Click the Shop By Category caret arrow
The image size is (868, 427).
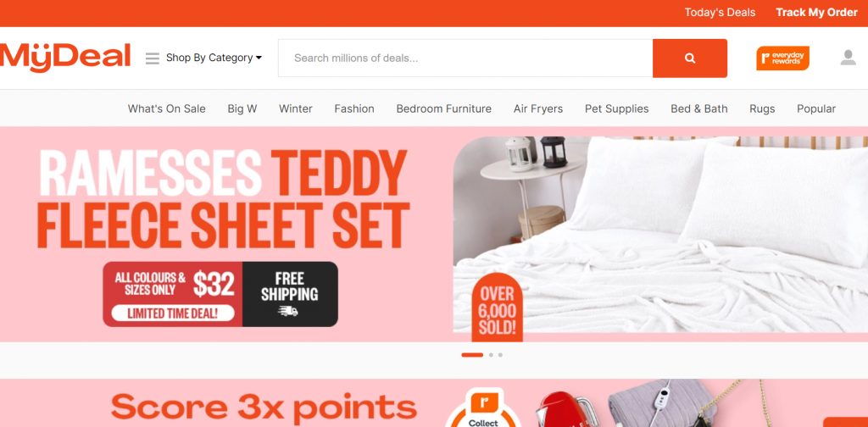pos(259,58)
